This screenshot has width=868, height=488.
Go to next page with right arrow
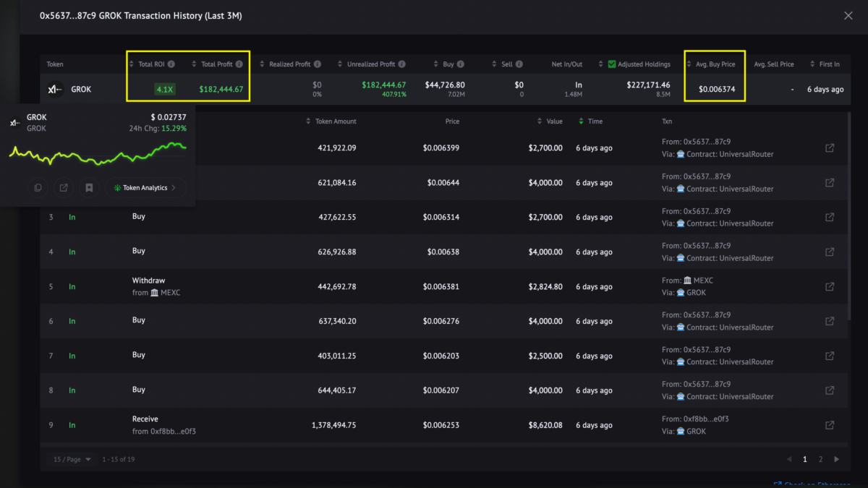(837, 459)
